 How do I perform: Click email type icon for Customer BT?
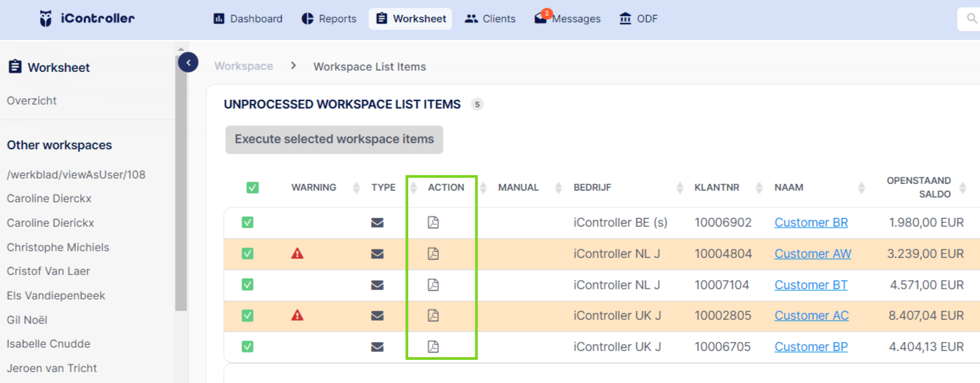(378, 285)
